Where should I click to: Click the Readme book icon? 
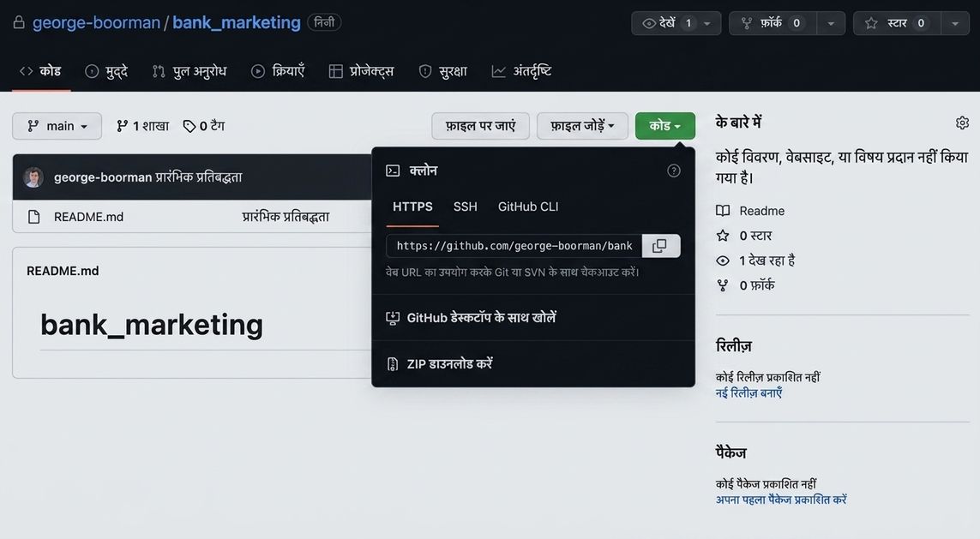(x=723, y=211)
